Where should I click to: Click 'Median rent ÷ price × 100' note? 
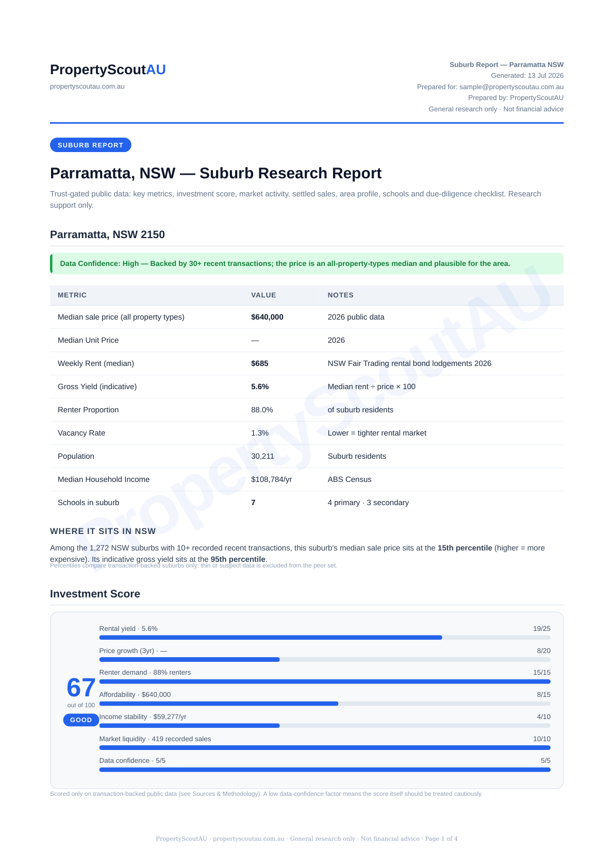pos(372,387)
